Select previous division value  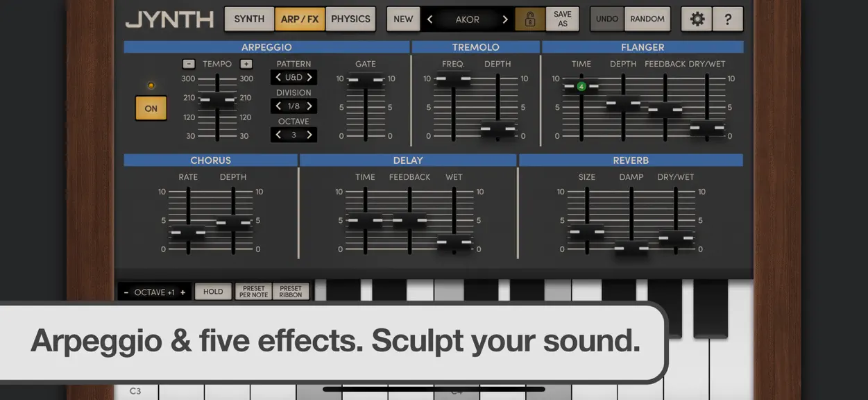(x=278, y=106)
